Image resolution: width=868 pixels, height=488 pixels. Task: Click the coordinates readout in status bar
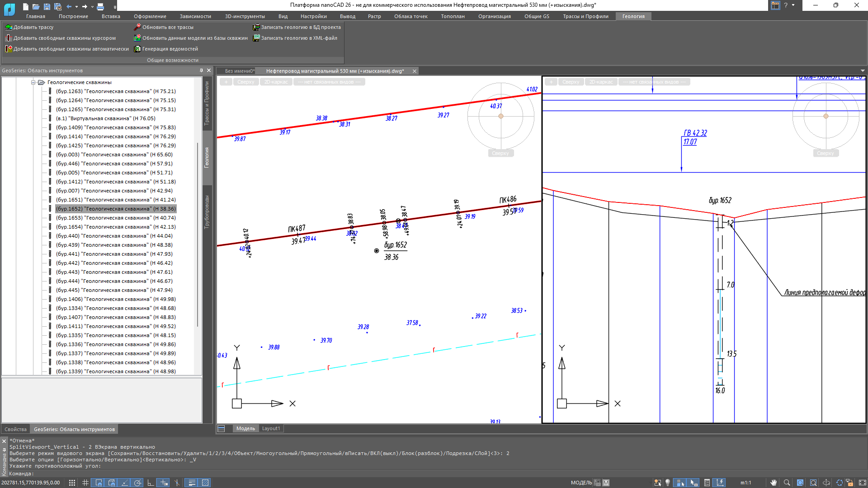coord(30,483)
